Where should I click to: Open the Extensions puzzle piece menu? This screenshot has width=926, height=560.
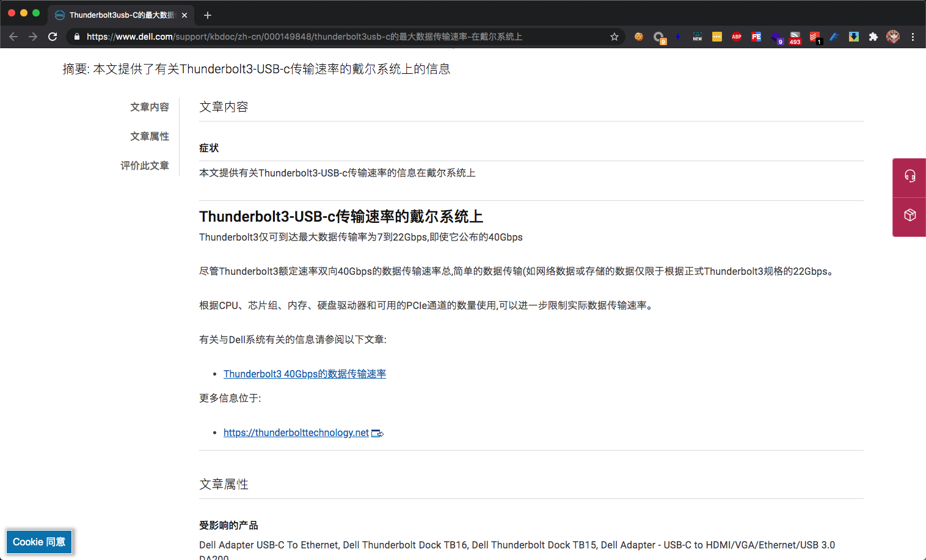coord(873,37)
